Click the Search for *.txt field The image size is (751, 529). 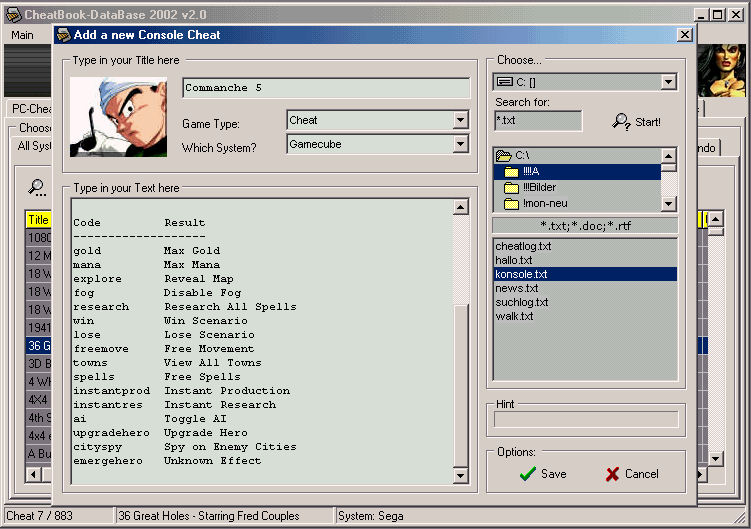[x=538, y=121]
